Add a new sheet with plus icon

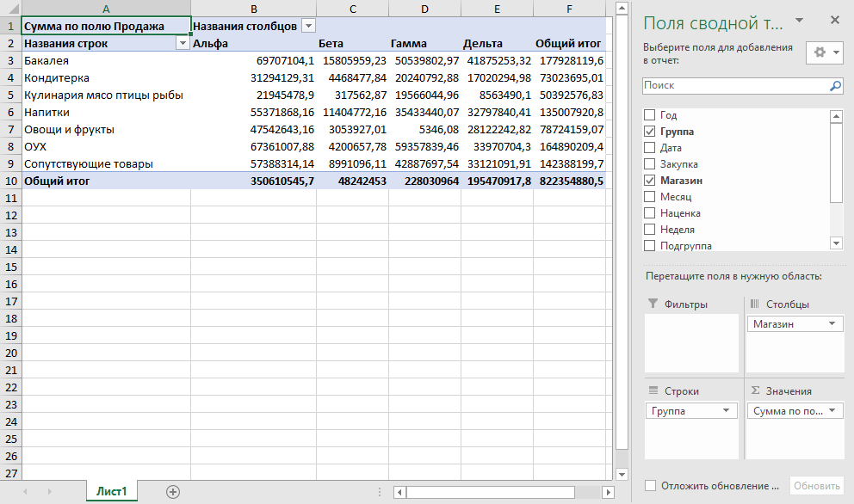click(x=173, y=492)
